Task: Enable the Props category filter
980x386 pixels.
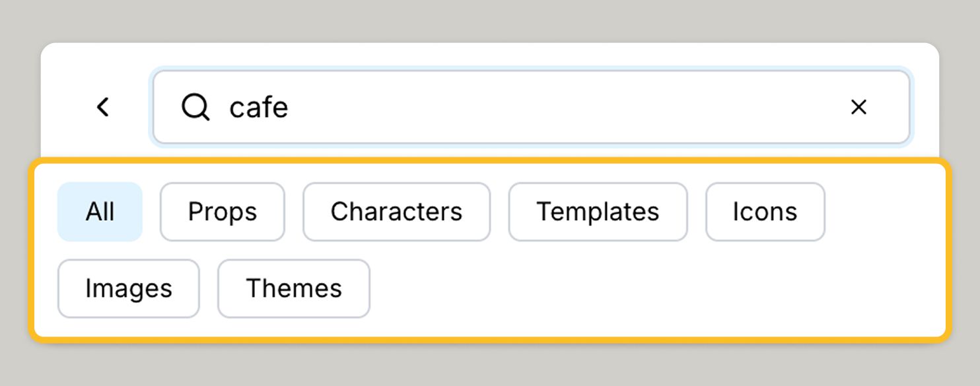Action: 222,212
